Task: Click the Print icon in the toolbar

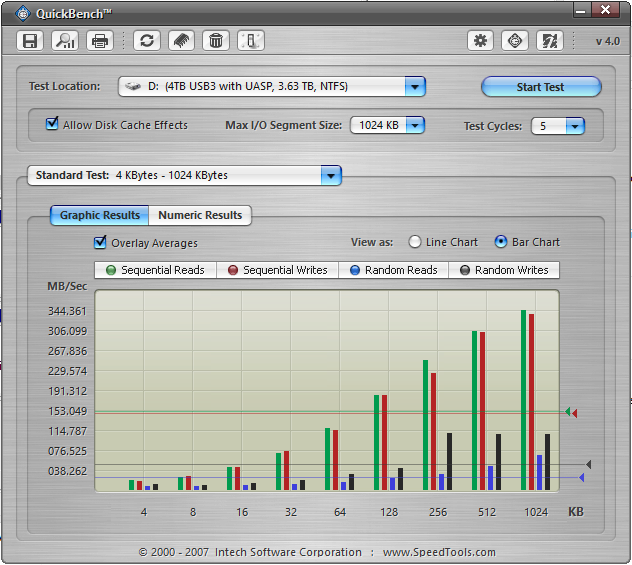Action: point(99,41)
